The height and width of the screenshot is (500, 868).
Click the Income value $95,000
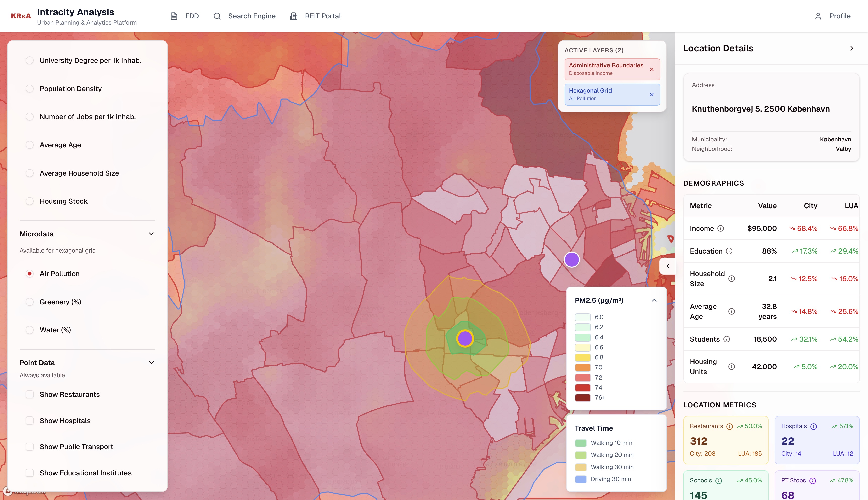click(762, 228)
